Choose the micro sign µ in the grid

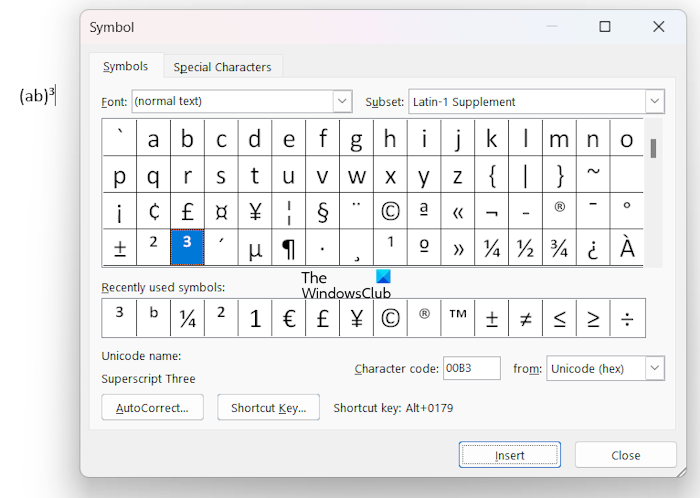point(255,247)
